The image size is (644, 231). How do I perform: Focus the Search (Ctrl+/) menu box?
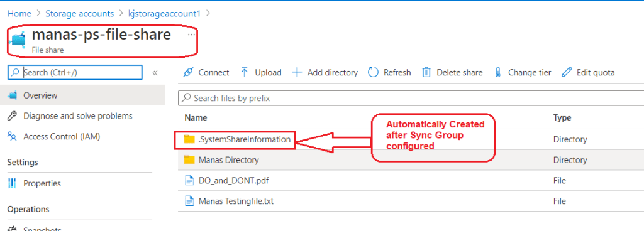click(x=75, y=72)
